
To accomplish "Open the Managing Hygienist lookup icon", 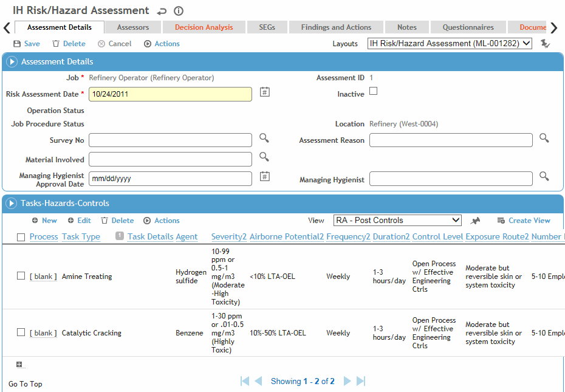I will tap(544, 176).
